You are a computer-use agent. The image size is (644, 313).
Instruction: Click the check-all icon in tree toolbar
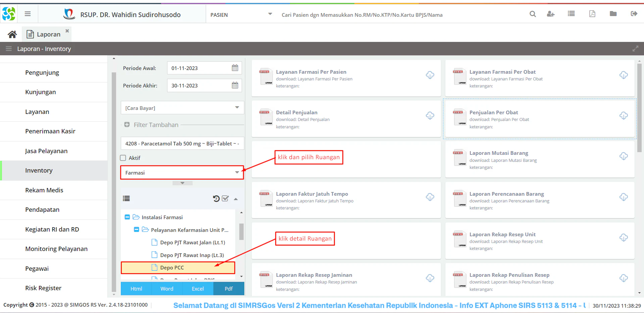[225, 198]
